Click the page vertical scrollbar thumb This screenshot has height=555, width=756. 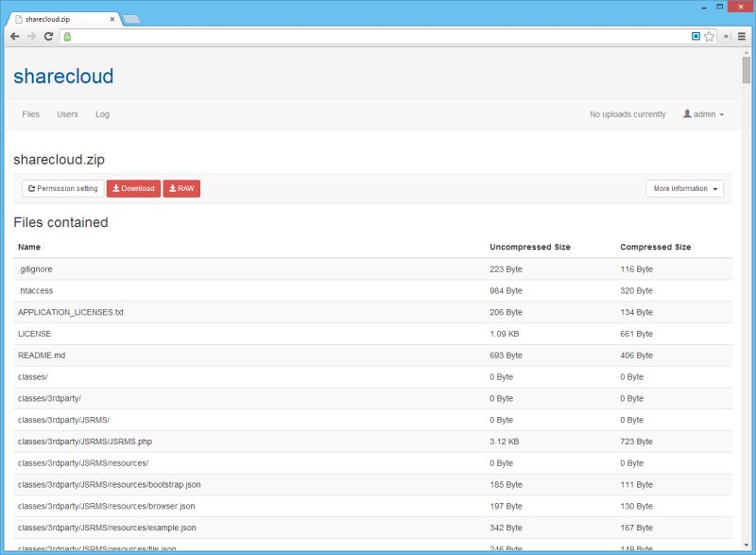point(747,70)
